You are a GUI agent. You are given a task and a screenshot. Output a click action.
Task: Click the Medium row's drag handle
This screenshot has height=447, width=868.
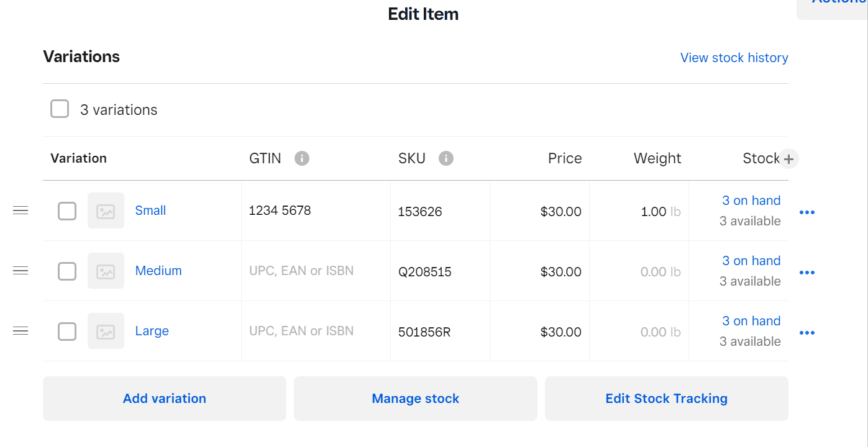[x=21, y=271]
